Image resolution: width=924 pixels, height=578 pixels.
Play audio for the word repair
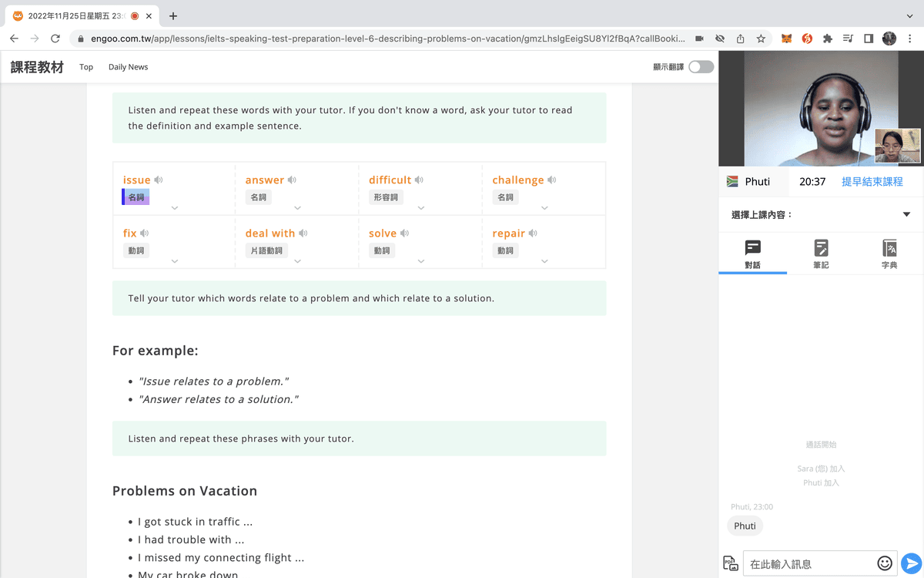pyautogui.click(x=533, y=234)
